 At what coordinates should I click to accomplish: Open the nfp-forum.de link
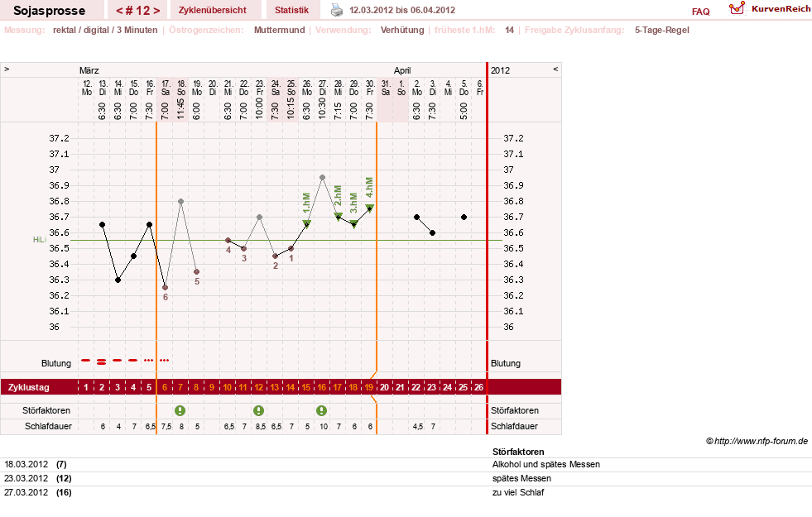[757, 442]
